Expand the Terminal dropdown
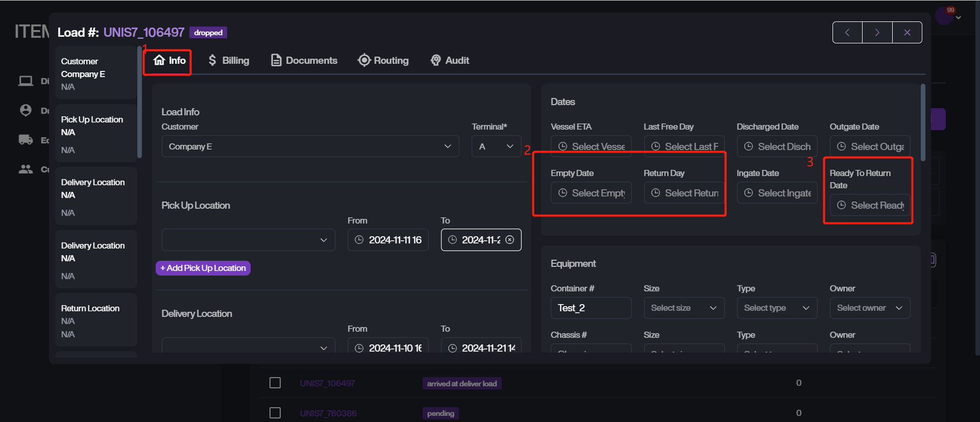This screenshot has width=980, height=422. 496,146
